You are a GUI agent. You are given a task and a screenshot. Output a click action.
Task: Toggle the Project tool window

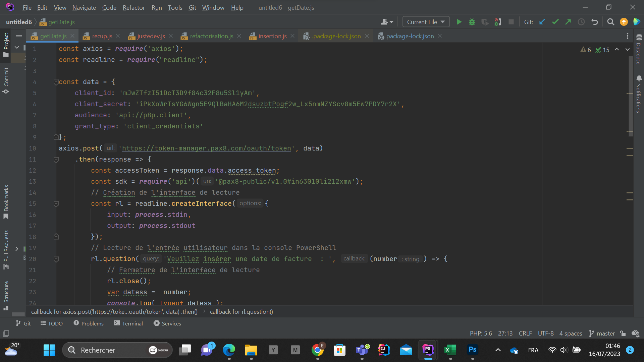6,44
